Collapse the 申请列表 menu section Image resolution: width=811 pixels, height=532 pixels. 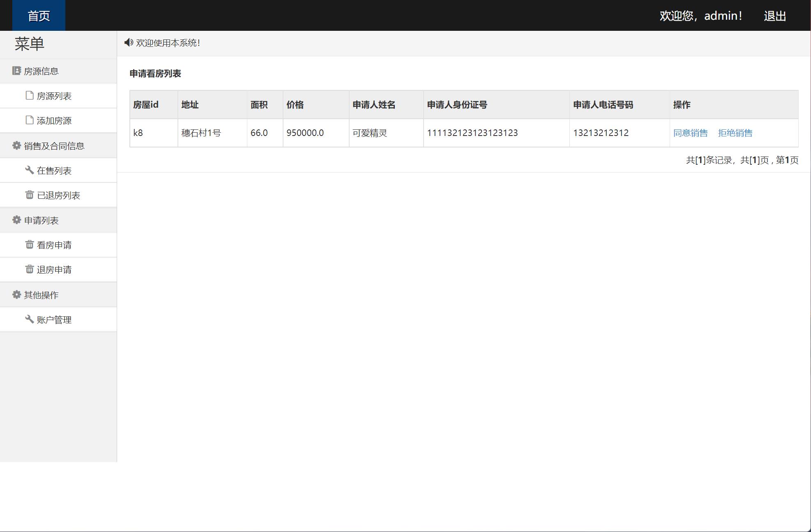(41, 221)
